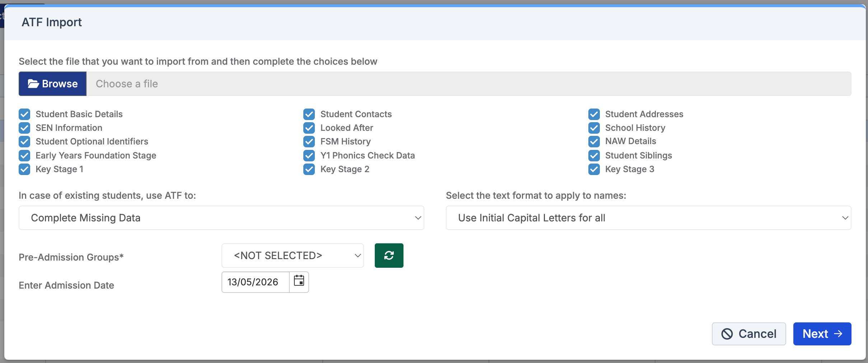Image resolution: width=868 pixels, height=363 pixels.
Task: Toggle Key Stage 1 checkbox
Action: click(x=24, y=169)
